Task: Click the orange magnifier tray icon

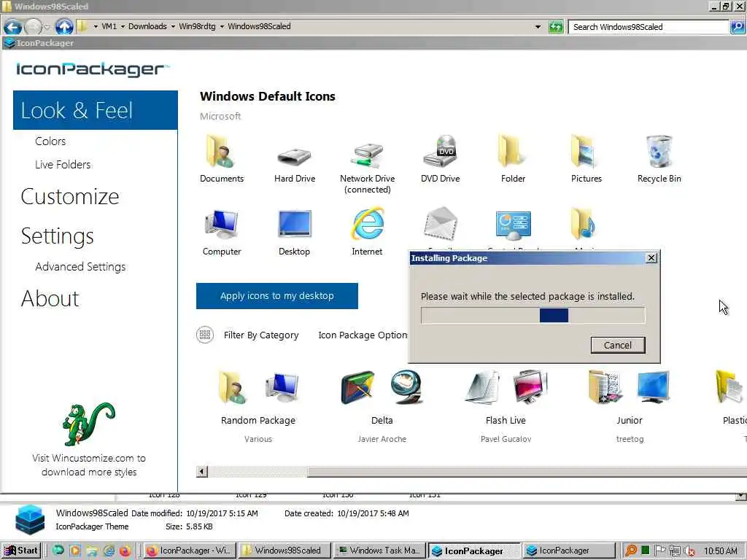Action: pyautogui.click(x=630, y=551)
